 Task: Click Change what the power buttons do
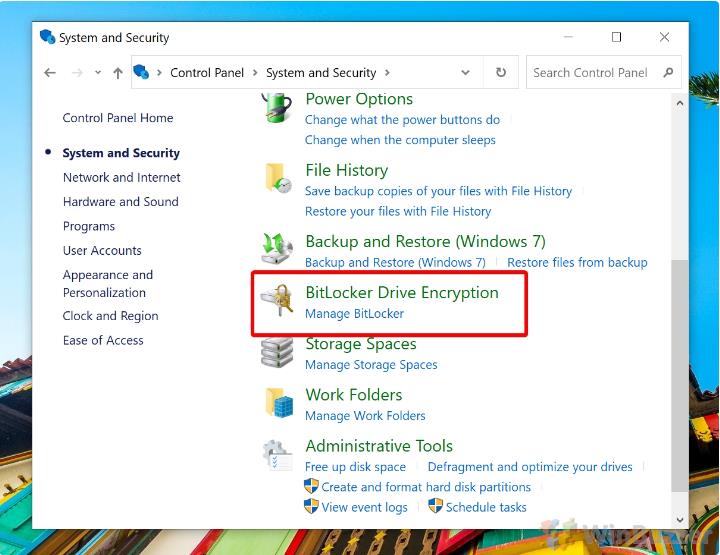(402, 120)
